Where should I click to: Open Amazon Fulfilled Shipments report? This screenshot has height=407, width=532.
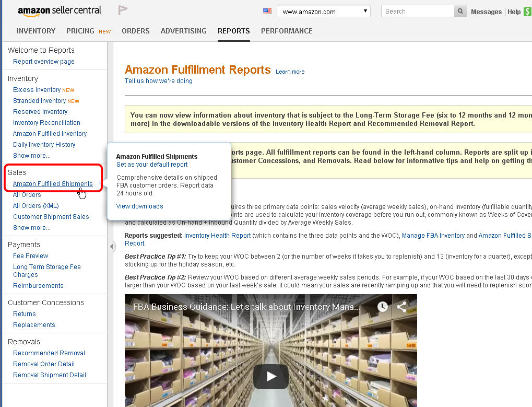(x=53, y=183)
